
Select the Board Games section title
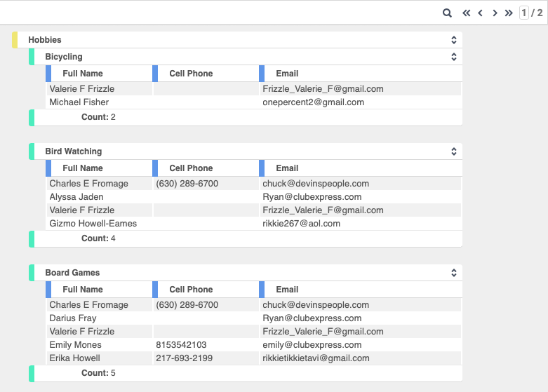72,273
